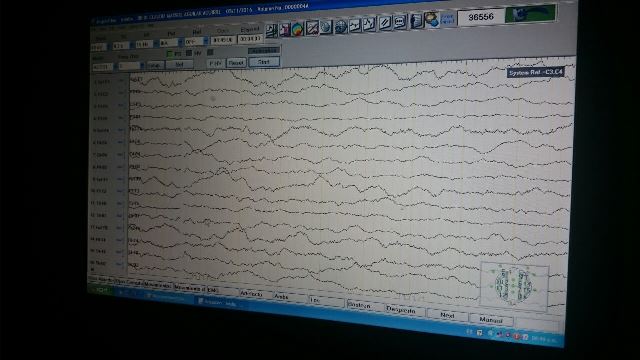Open the colorful people icon near counter
Screen dimensions: 640x360
[x=431, y=20]
